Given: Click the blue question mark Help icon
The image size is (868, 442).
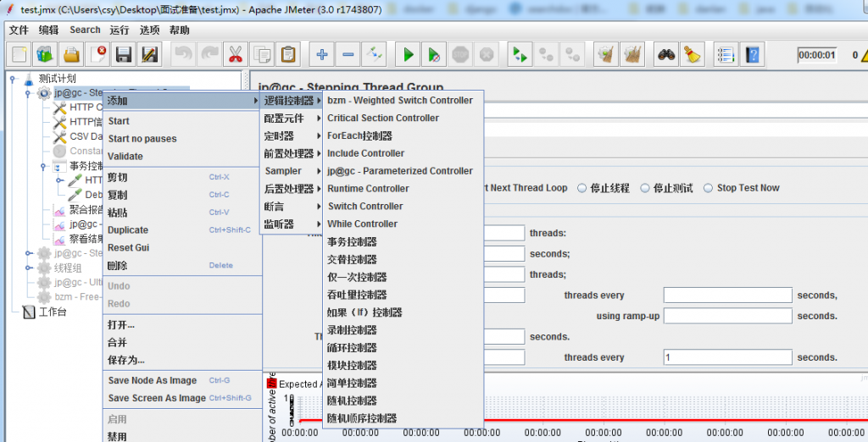Looking at the screenshot, I should [750, 55].
